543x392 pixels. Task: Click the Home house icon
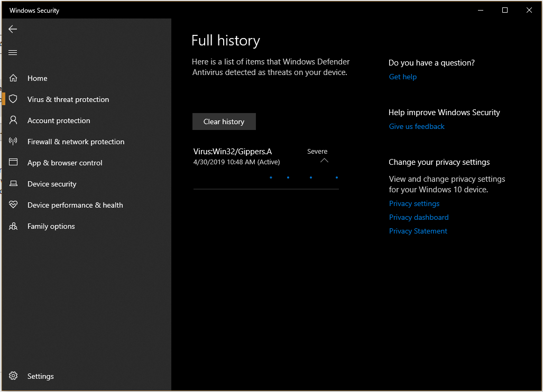point(13,78)
